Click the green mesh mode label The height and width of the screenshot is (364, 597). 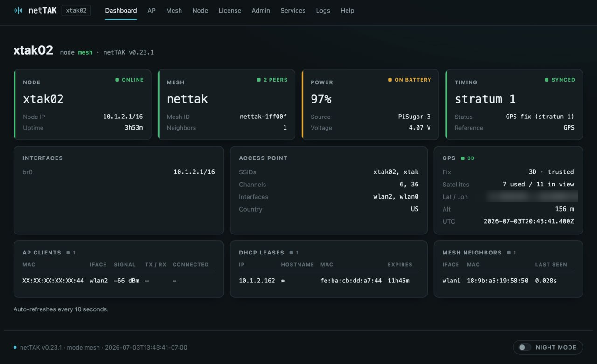tap(85, 52)
